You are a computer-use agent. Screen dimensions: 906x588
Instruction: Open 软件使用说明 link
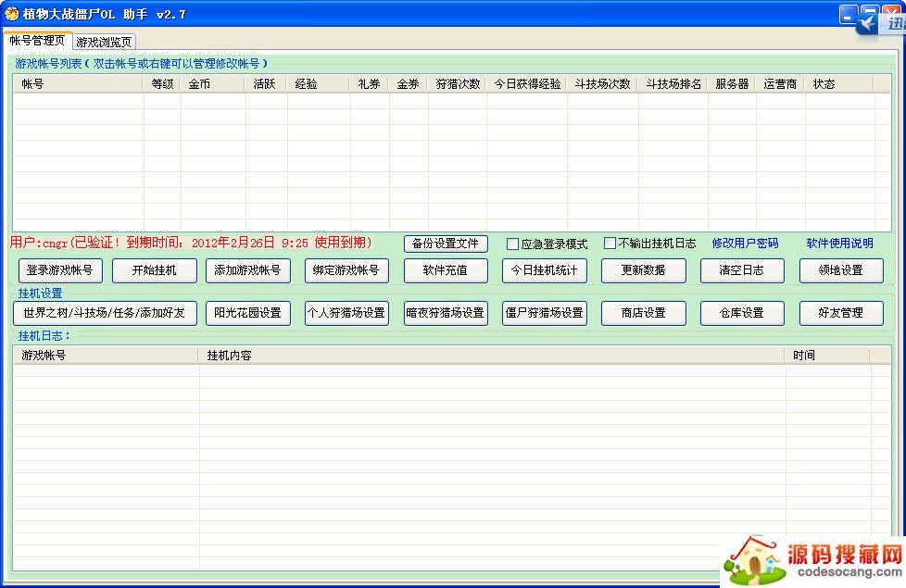[839, 244]
